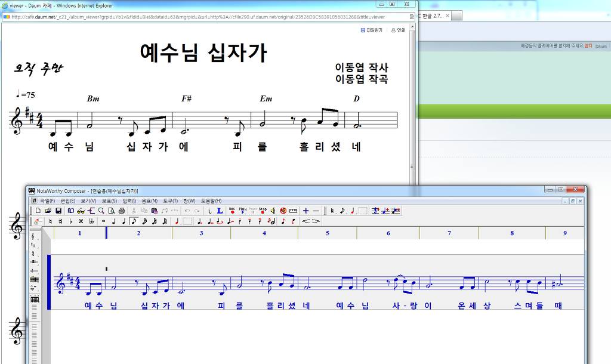The height and width of the screenshot is (364, 611).
Task: Toggle dotted note modifier
Action: (199, 221)
